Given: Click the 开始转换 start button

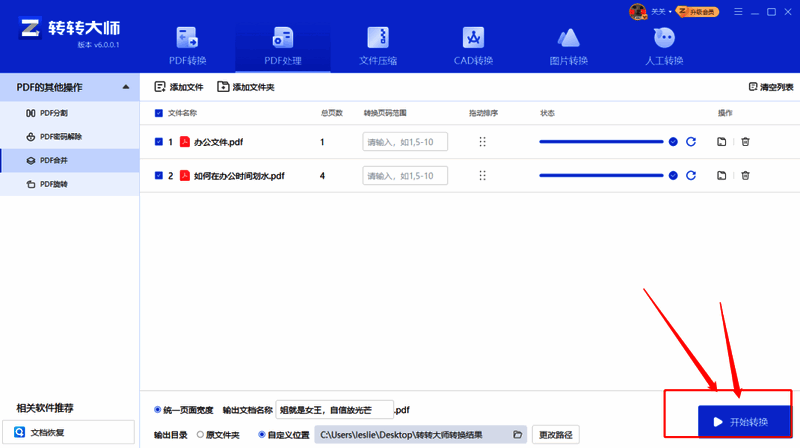Looking at the screenshot, I should (x=744, y=422).
